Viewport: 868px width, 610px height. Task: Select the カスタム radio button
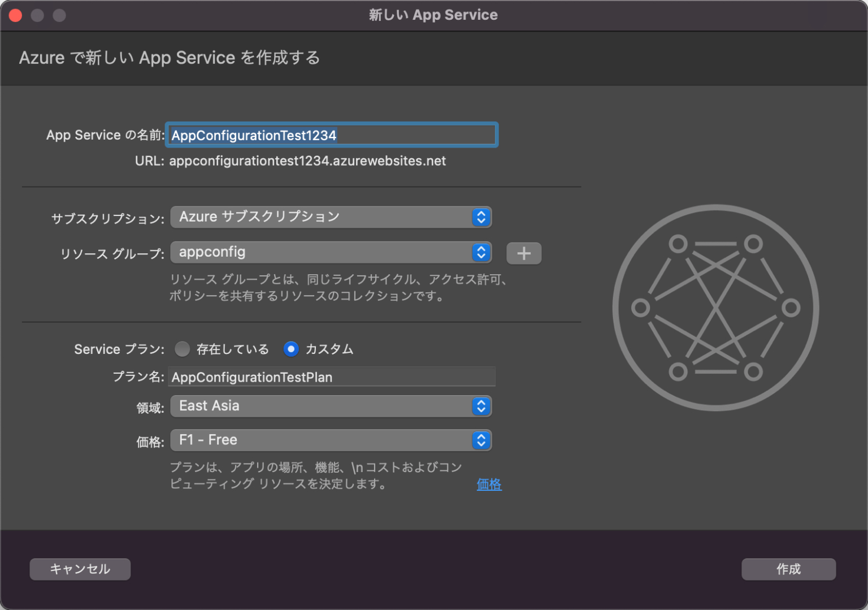tap(290, 349)
